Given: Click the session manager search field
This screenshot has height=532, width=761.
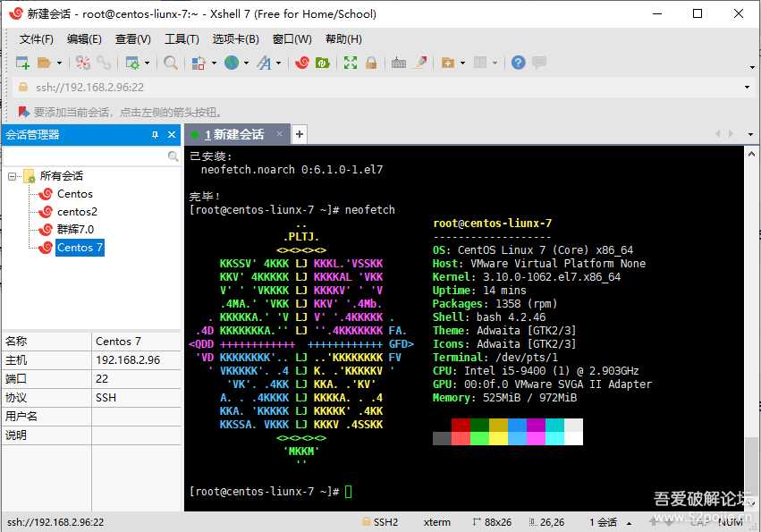Looking at the screenshot, I should tap(84, 156).
